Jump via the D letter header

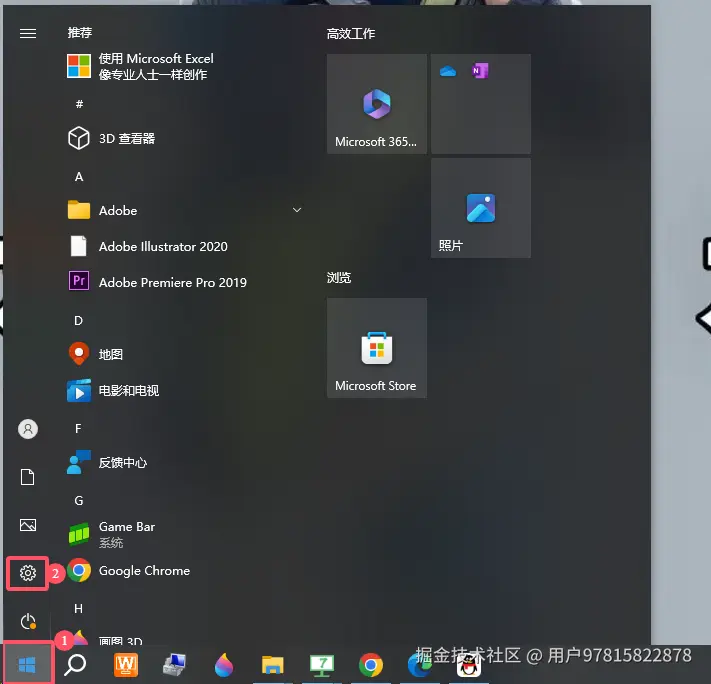coord(78,321)
